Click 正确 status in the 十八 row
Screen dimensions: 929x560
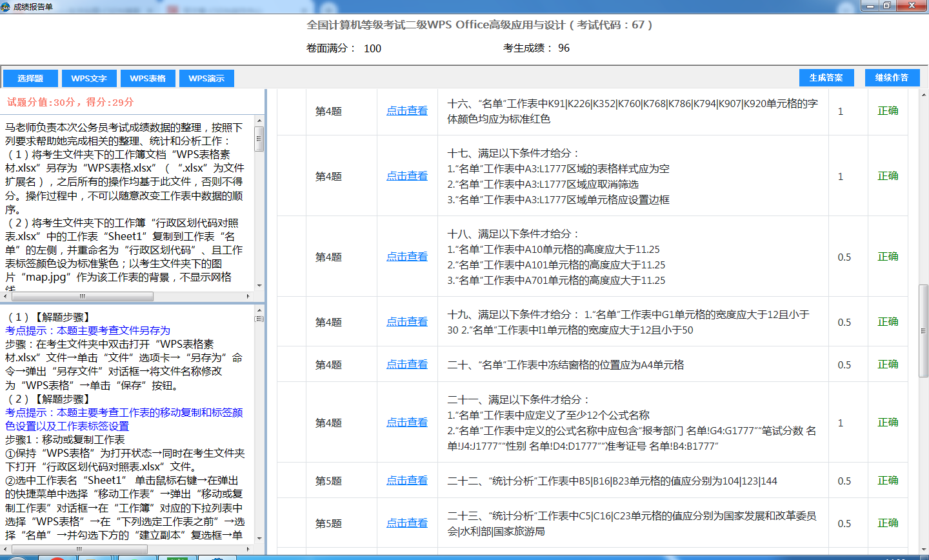pos(888,257)
